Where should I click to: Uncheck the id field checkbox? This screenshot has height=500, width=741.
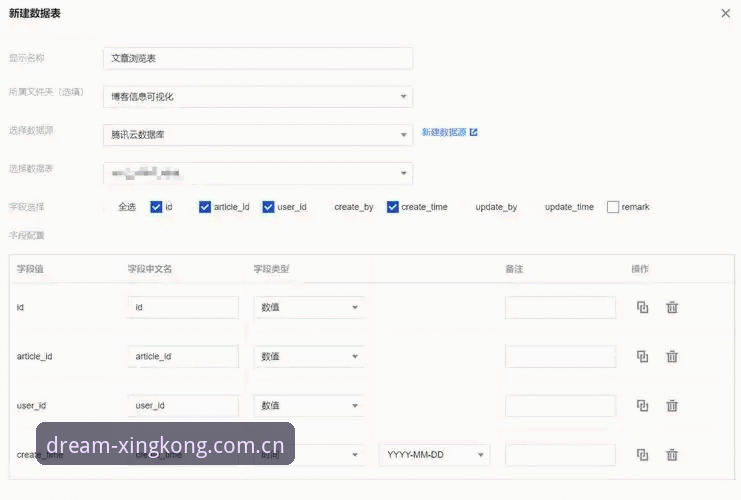click(x=156, y=207)
